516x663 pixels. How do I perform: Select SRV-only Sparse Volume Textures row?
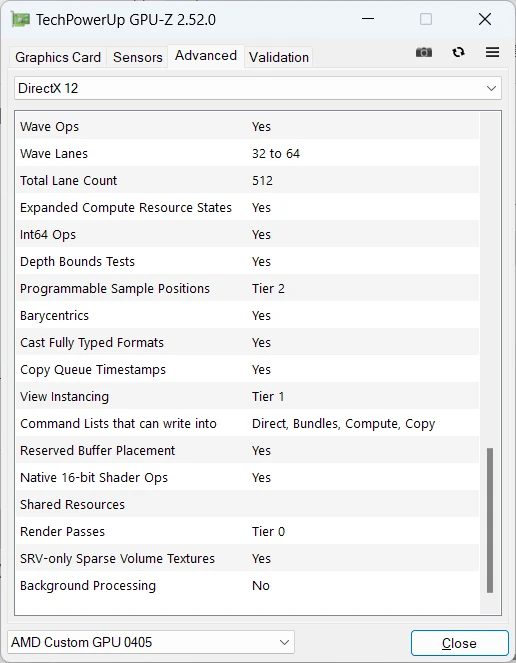click(247, 559)
